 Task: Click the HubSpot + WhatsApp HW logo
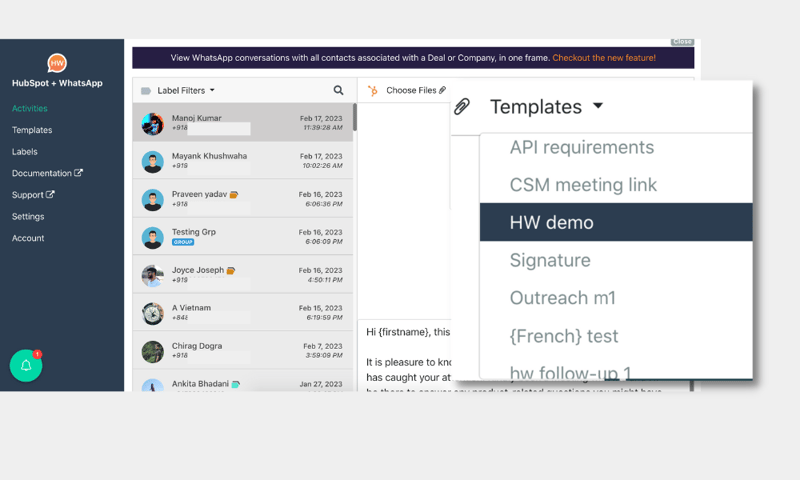[x=57, y=63]
